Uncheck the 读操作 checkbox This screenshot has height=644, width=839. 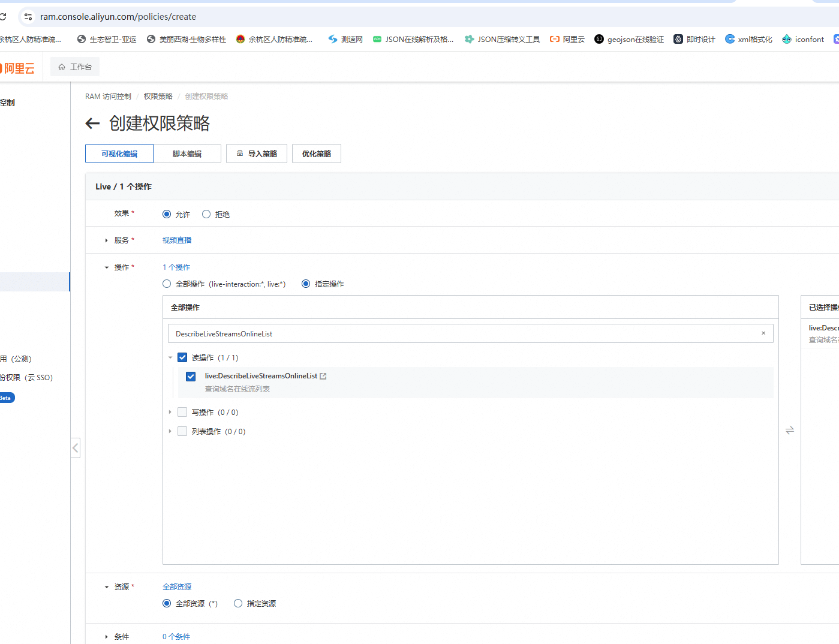pyautogui.click(x=182, y=357)
